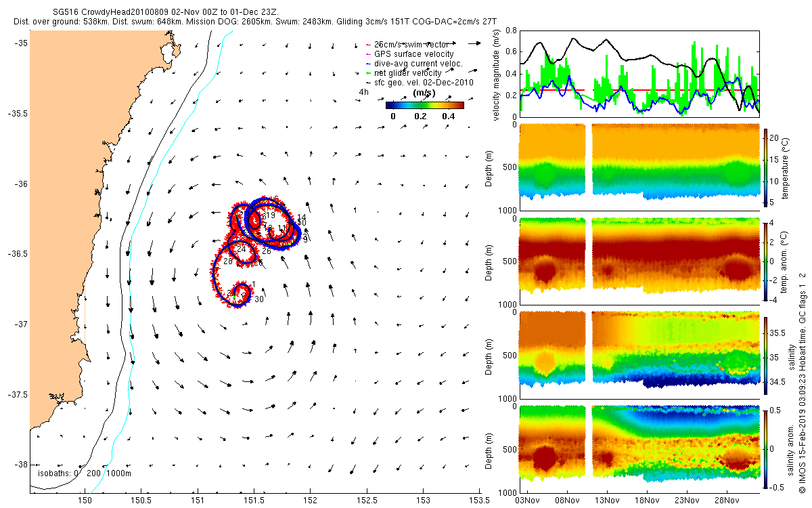Viewport: 812px width, 508px height.
Task: Click latitude tick label "-35.5"
Action: tap(19, 114)
